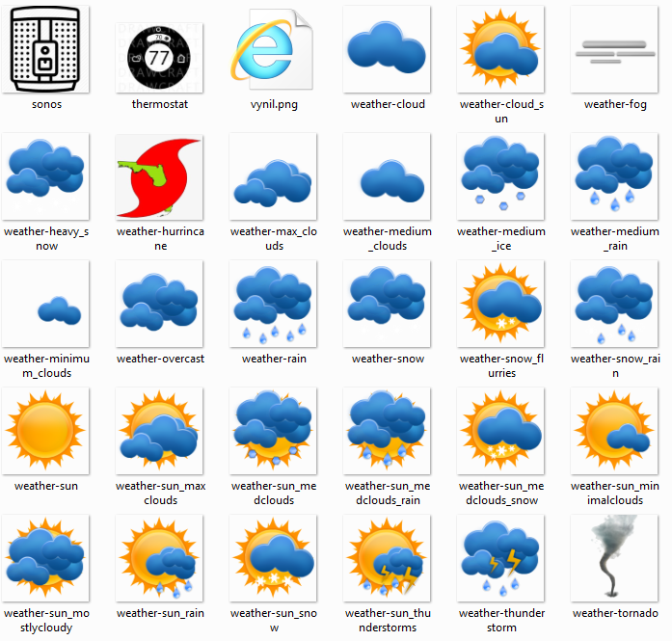672x641 pixels.
Task: Select the weather-snow_flurries icon
Action: [x=500, y=304]
